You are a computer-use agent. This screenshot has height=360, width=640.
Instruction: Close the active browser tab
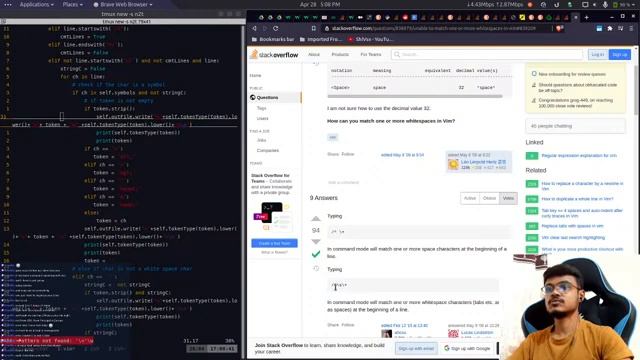pyautogui.click(x=576, y=18)
